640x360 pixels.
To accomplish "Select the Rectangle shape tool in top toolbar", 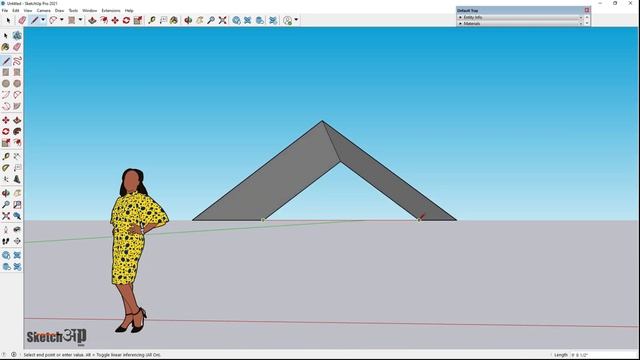I will coord(72,20).
